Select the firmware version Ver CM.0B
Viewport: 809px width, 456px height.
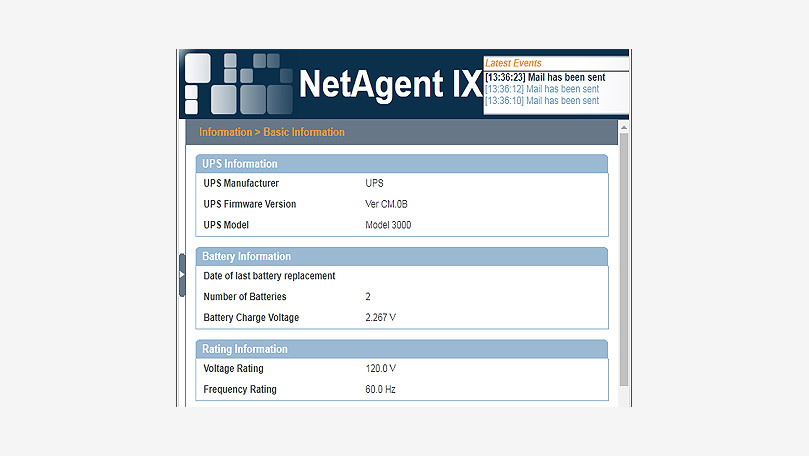(x=387, y=204)
